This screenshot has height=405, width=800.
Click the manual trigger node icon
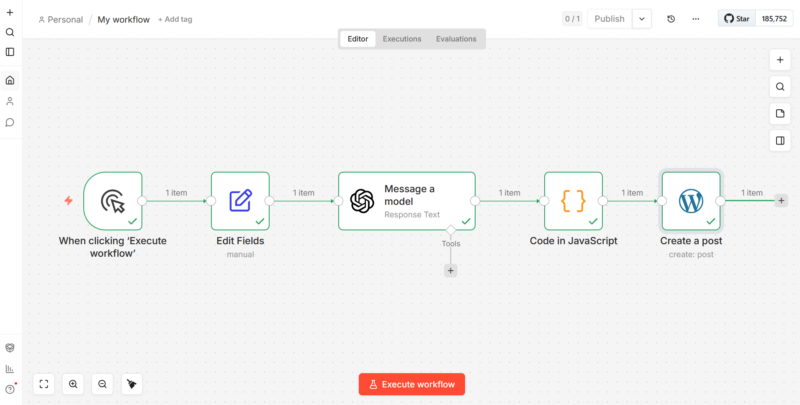coord(113,201)
